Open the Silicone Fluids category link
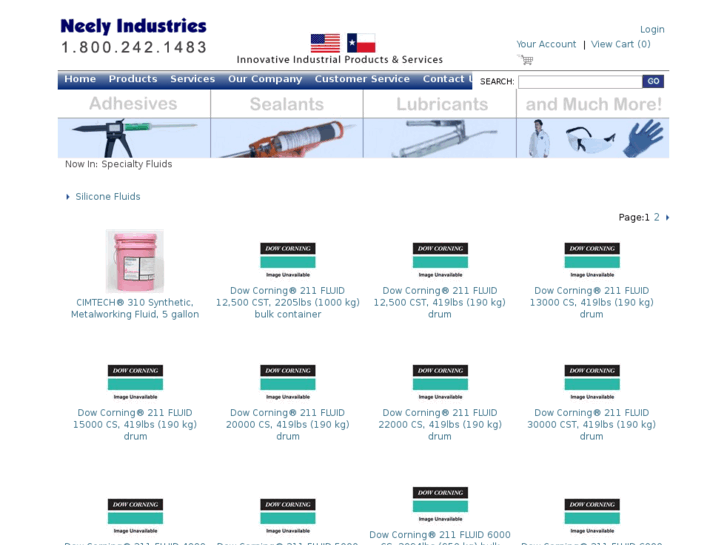Screen dimensions: 727x545 [108, 197]
